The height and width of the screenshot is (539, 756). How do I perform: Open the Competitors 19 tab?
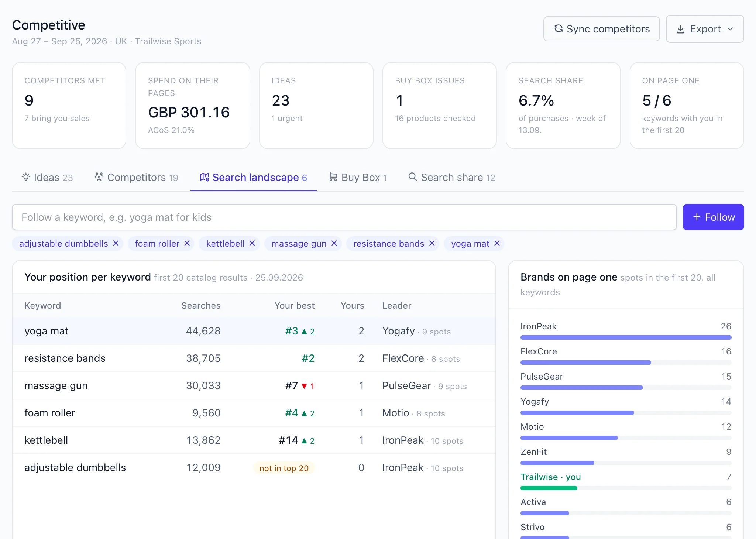pos(137,178)
